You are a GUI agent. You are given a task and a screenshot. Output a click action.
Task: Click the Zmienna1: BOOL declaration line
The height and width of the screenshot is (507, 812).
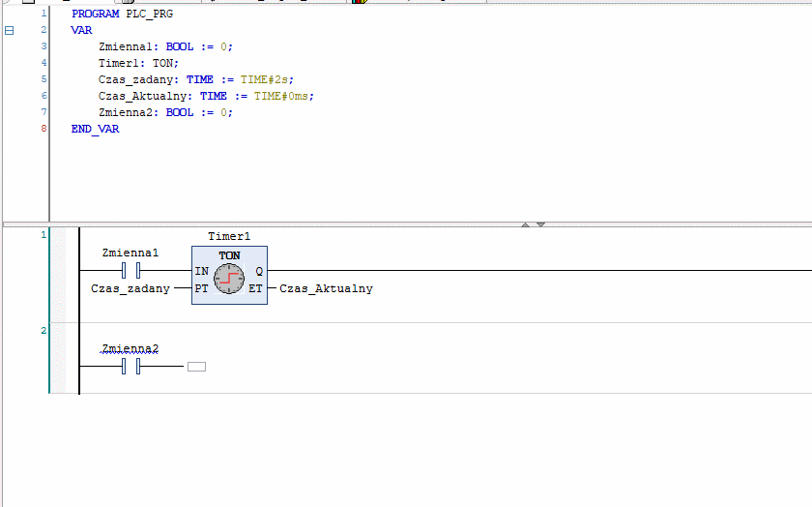[165, 46]
